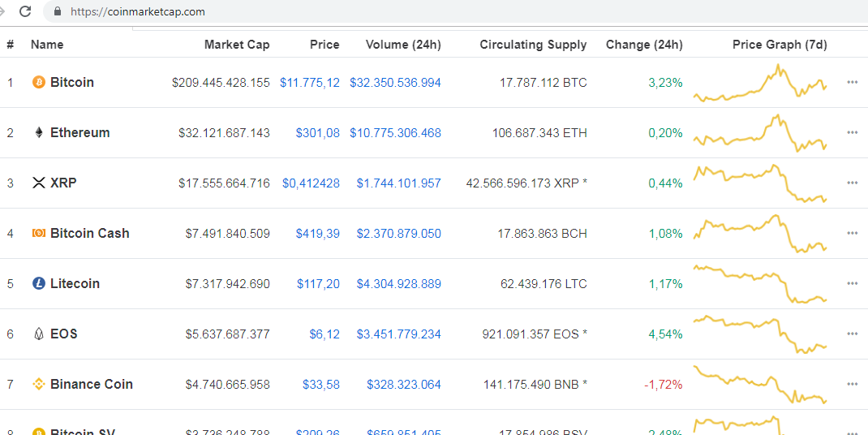Screen dimensions: 868x435
Task: Click Litecoin price $117,20
Action: [318, 284]
